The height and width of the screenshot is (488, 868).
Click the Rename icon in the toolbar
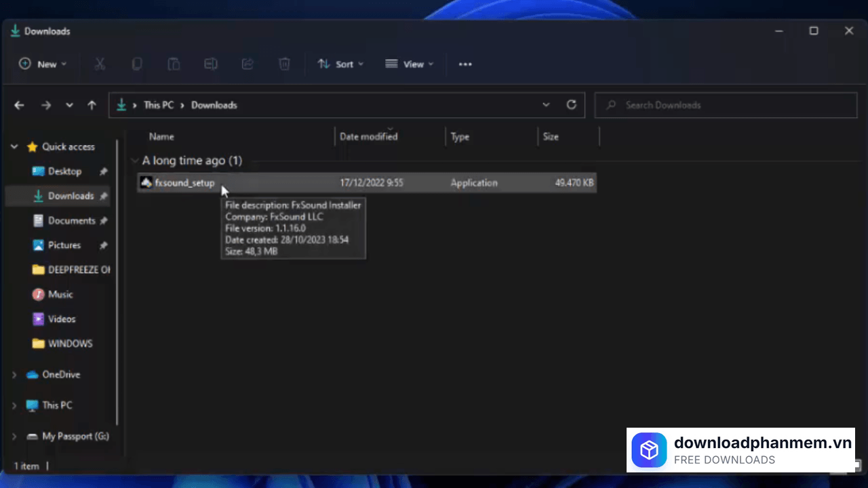point(211,64)
